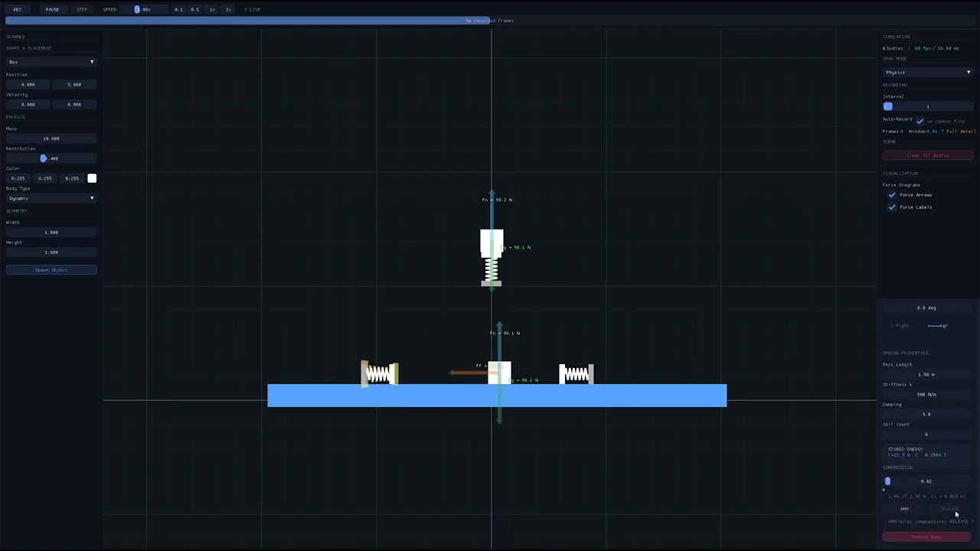
Task: Set speed preset to 1x
Action: (x=212, y=9)
